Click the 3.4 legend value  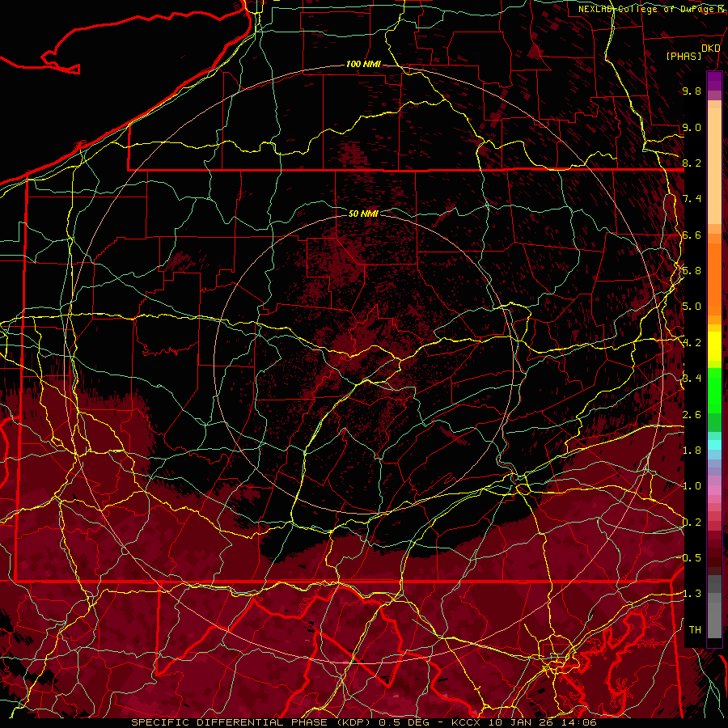[x=692, y=379]
